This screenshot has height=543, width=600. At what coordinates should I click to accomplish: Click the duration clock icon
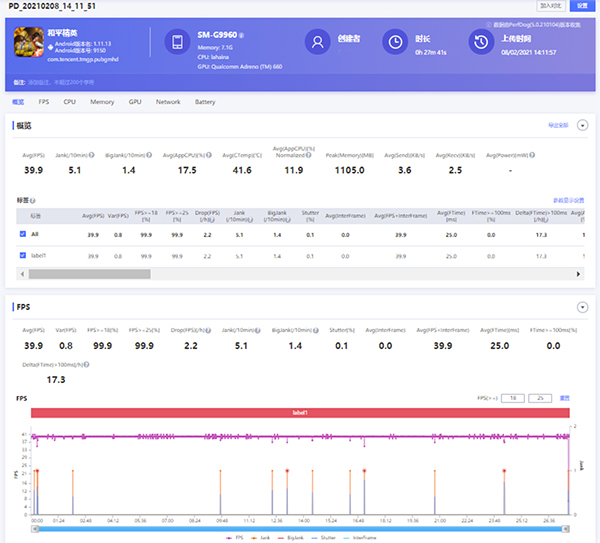tap(397, 43)
